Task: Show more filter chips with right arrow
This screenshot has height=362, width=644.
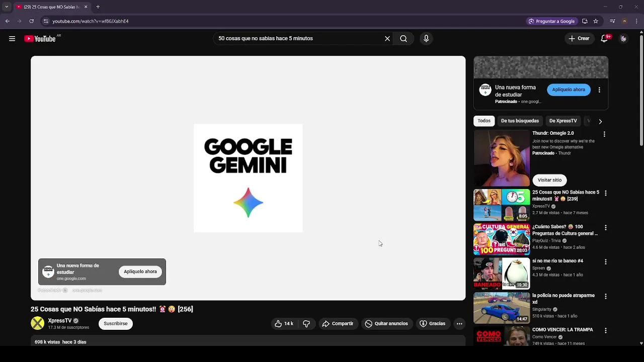Action: 600,121
